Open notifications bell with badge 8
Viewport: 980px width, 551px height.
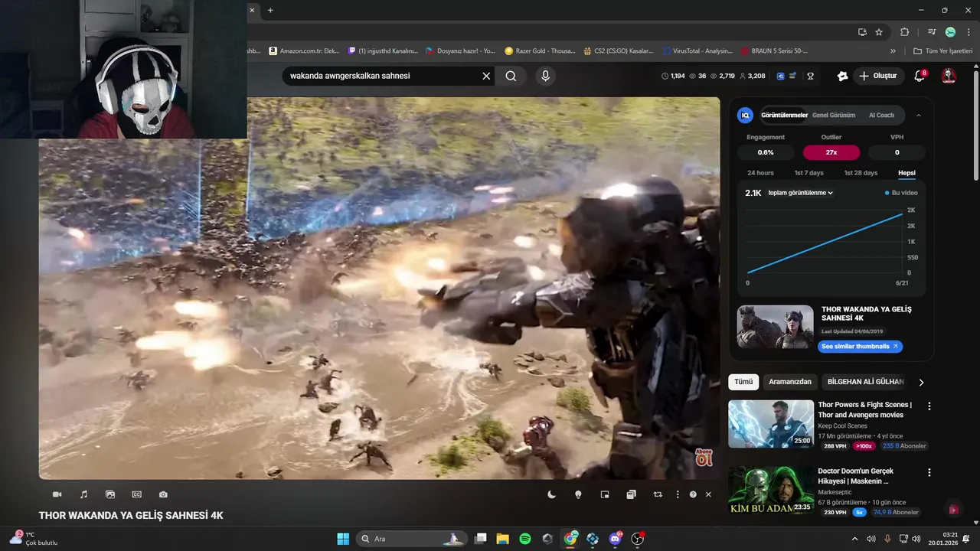tap(920, 76)
